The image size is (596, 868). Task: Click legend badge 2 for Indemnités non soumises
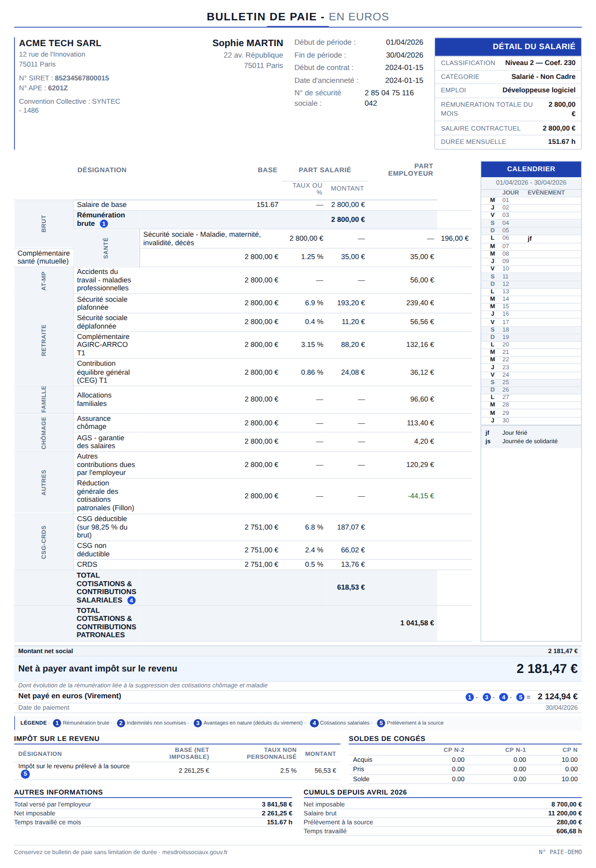pos(121,723)
